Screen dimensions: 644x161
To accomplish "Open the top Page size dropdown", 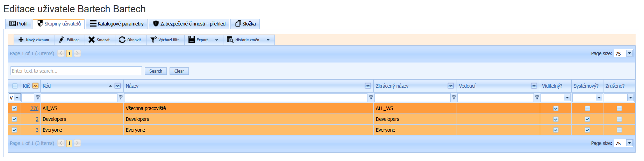I will 629,53.
